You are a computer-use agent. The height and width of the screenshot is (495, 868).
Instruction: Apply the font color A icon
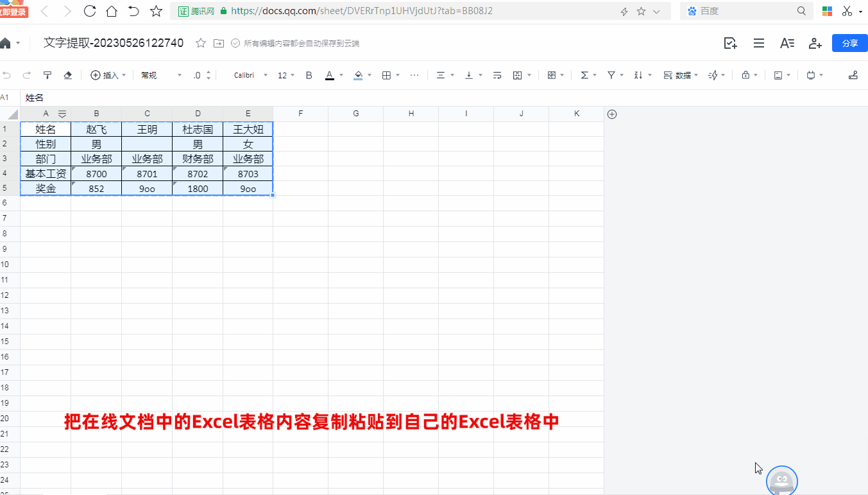tap(330, 75)
